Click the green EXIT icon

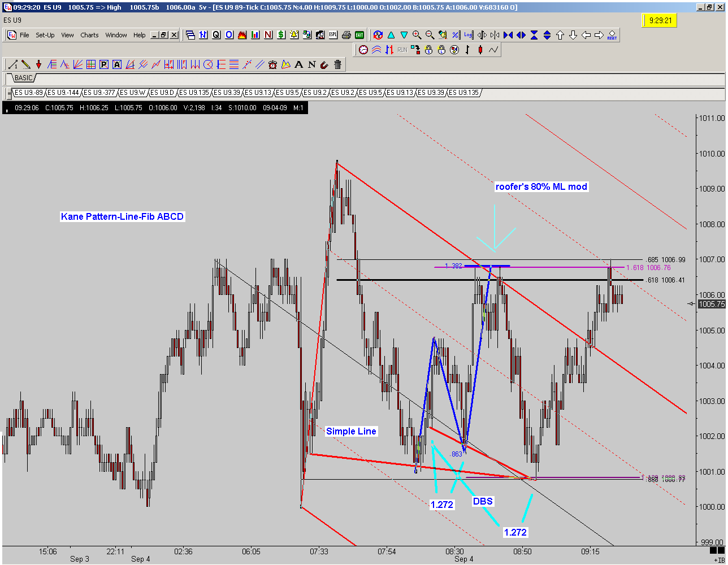click(359, 35)
